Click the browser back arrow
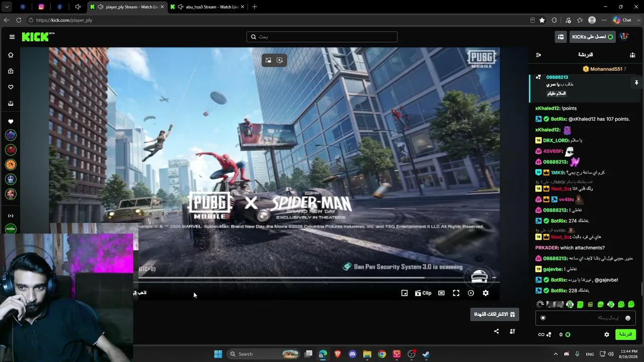This screenshot has width=644, height=362. (7, 20)
